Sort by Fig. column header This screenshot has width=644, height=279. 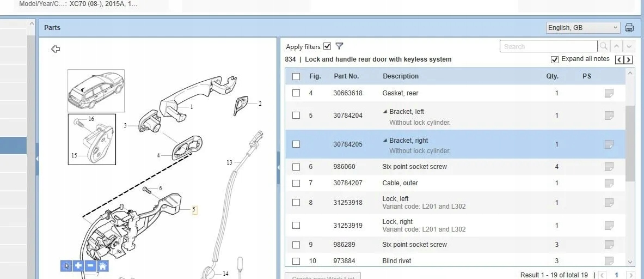pyautogui.click(x=315, y=76)
